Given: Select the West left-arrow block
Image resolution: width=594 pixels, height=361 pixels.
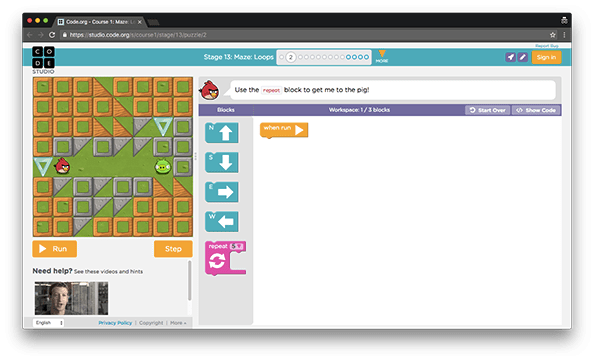Looking at the screenshot, I should click(x=222, y=221).
